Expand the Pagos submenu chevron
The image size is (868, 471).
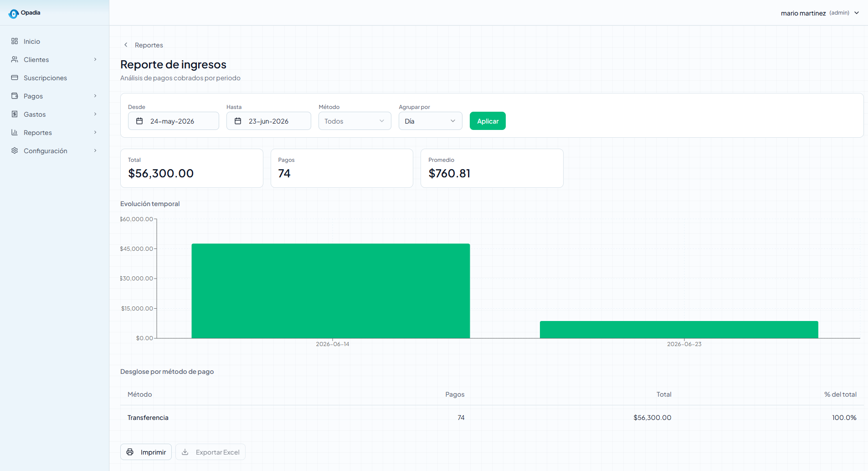[95, 96]
